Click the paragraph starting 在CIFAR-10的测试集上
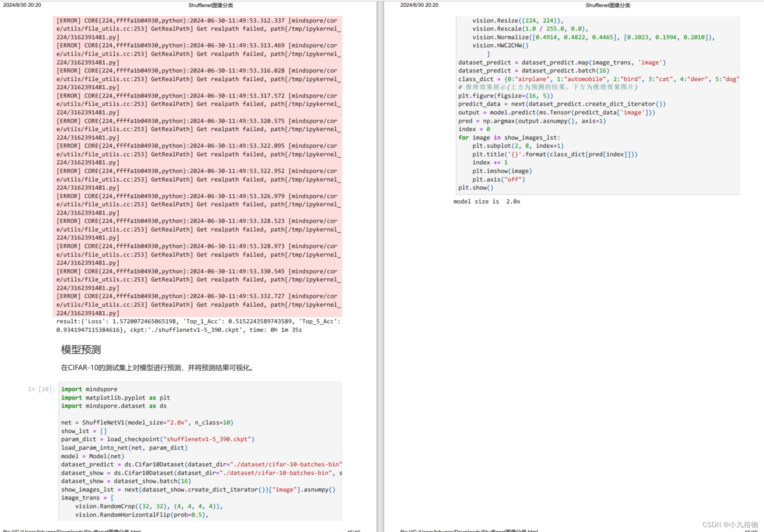The width and height of the screenshot is (764, 532). (x=158, y=368)
